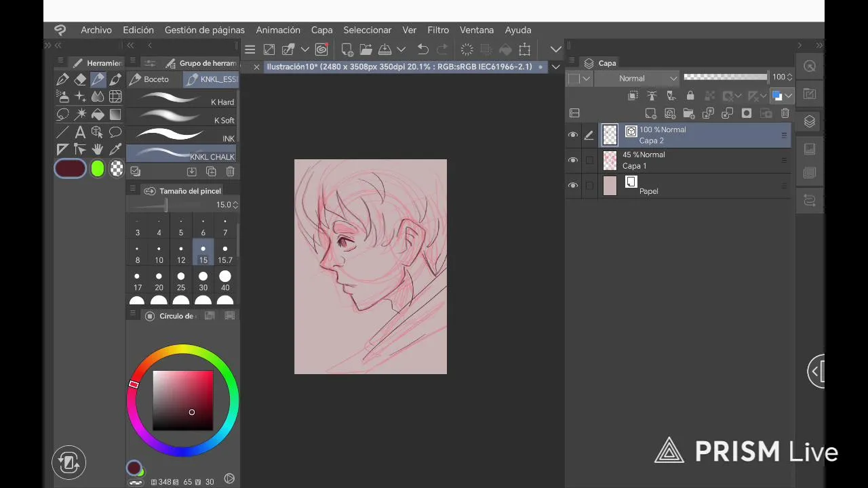Click the Delete layer trash icon

[785, 113]
